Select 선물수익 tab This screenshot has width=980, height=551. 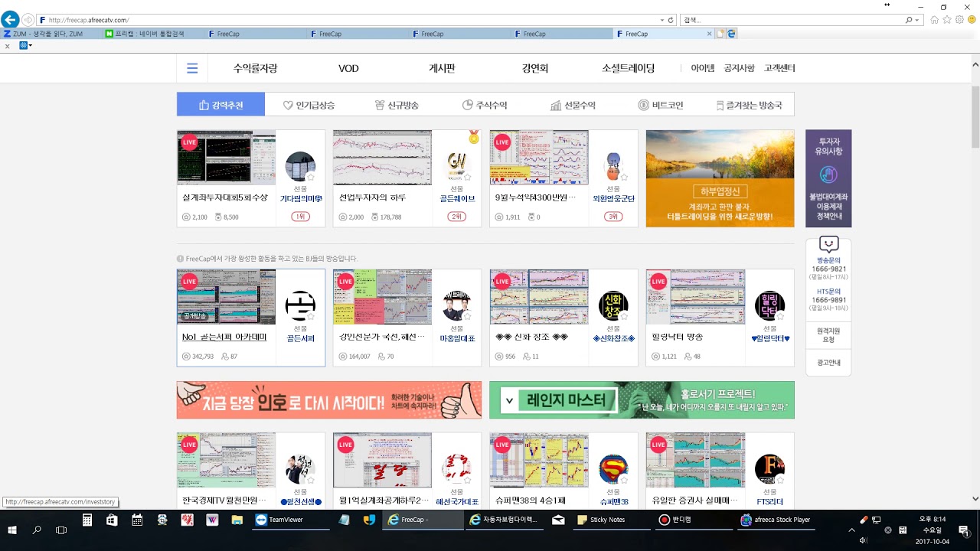tap(573, 105)
